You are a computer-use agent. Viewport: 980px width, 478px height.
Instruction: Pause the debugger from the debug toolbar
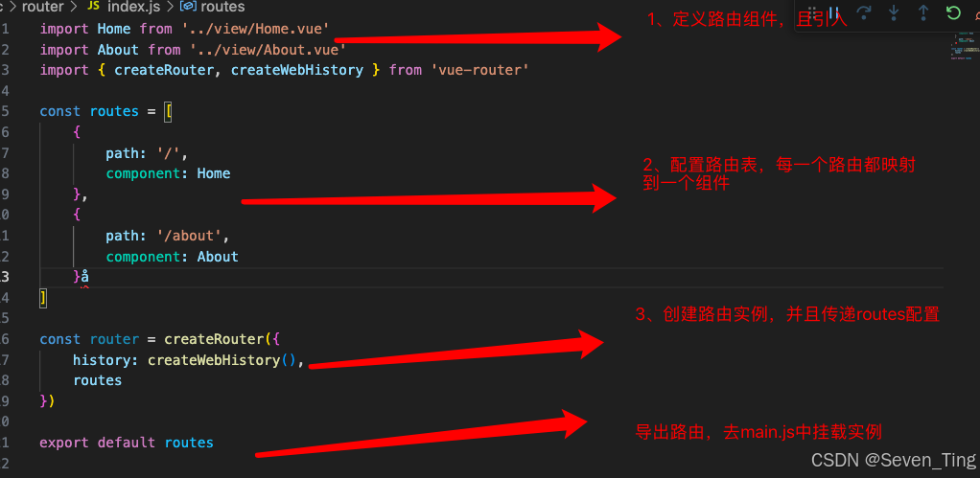coord(833,13)
